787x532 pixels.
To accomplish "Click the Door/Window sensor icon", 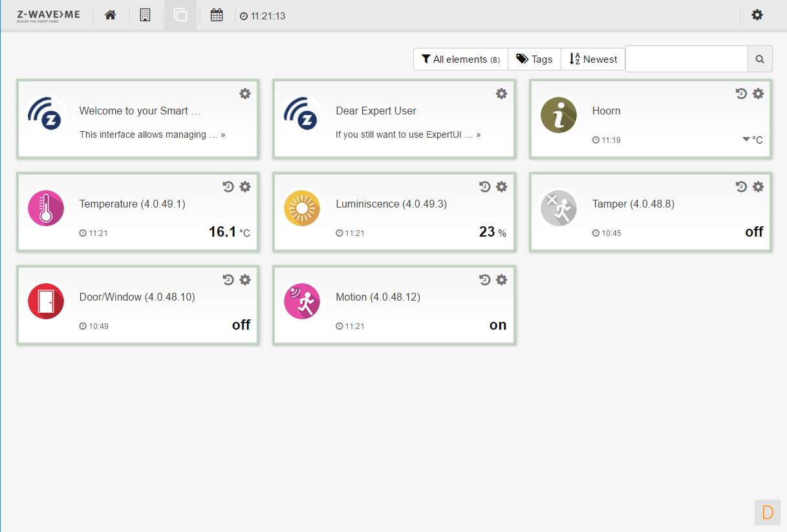I will [x=45, y=301].
